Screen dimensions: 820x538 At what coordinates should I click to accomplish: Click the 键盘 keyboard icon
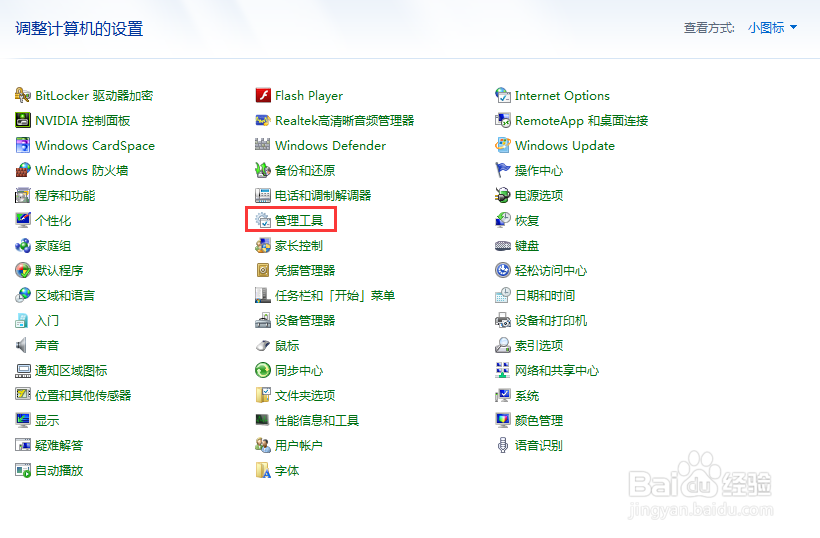click(503, 246)
